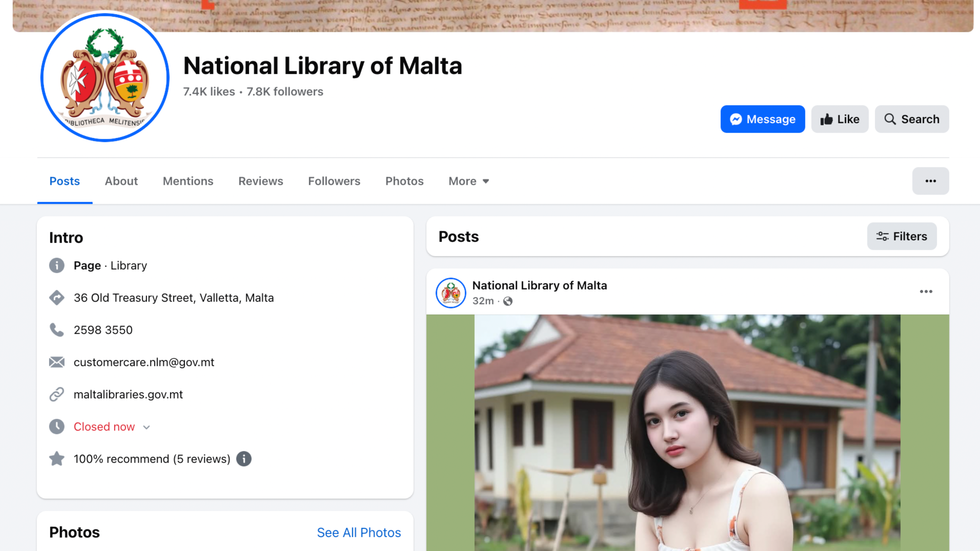Click the 7.8K followers count
Image resolution: width=980 pixels, height=551 pixels.
285,92
